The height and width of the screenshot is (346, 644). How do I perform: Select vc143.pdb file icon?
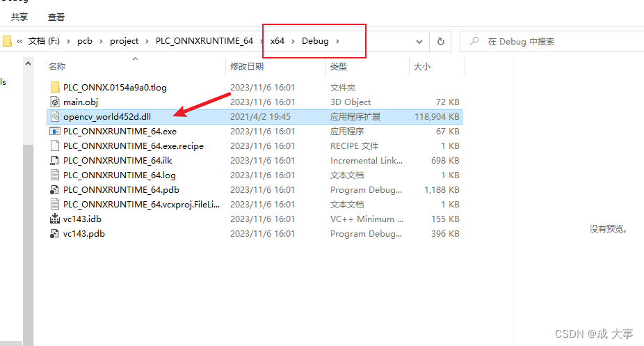[x=55, y=234]
